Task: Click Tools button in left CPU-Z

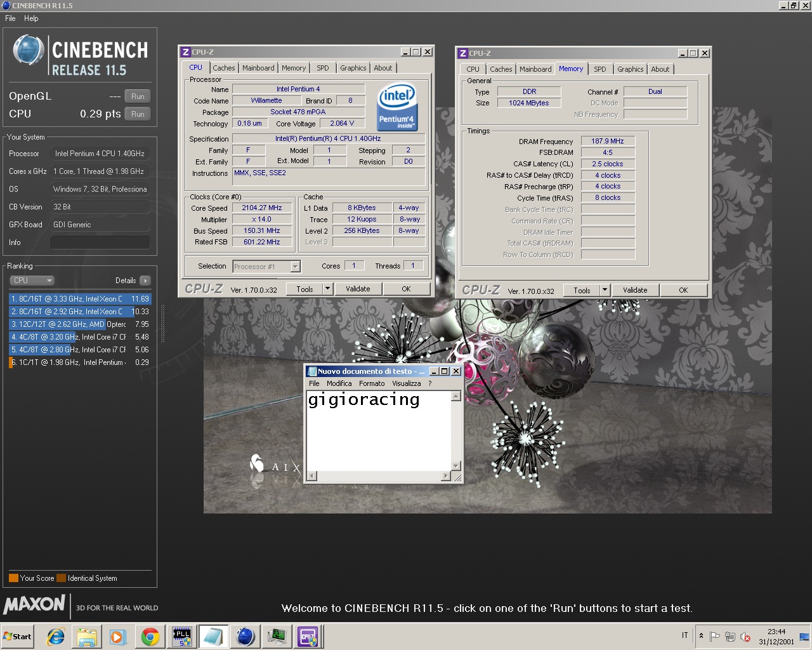Action: pyautogui.click(x=305, y=289)
